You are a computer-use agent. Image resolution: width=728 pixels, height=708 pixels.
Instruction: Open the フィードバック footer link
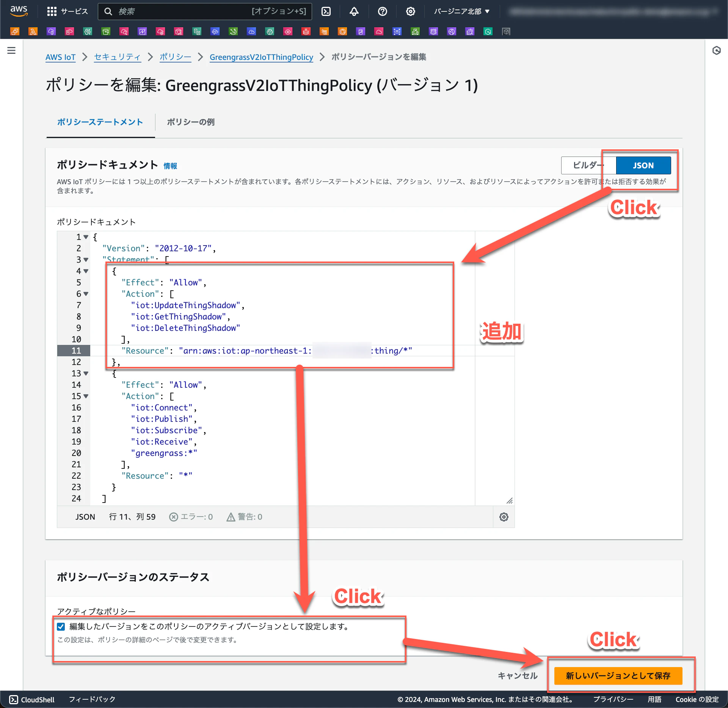pyautogui.click(x=92, y=700)
